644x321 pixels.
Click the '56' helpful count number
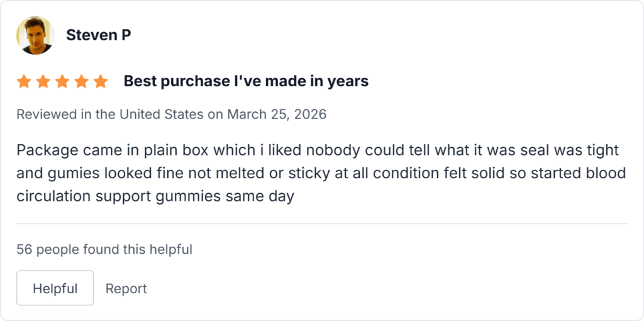tap(24, 249)
